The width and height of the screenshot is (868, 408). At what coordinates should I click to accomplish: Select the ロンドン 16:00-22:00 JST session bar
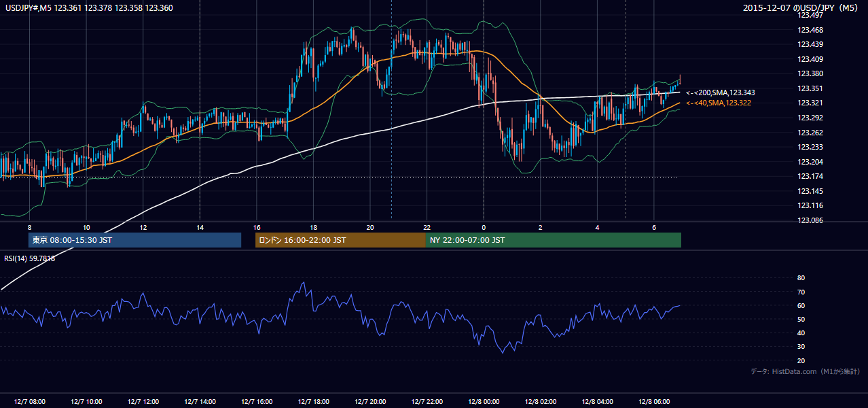(340, 240)
